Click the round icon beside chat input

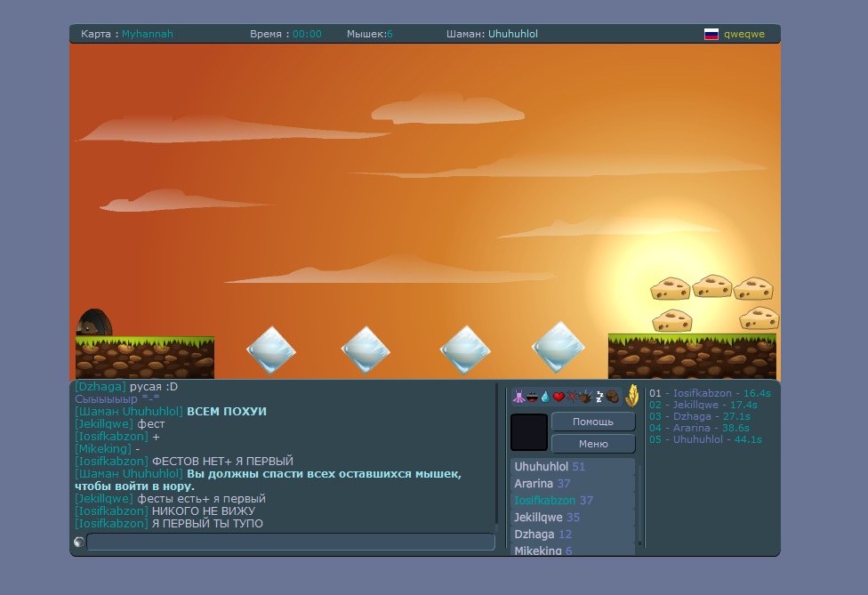[78, 542]
